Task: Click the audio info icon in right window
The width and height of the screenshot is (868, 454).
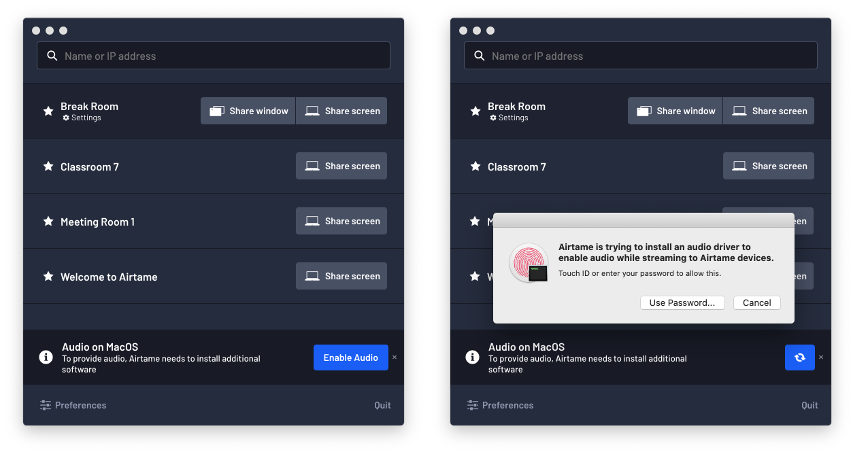Action: pos(473,357)
